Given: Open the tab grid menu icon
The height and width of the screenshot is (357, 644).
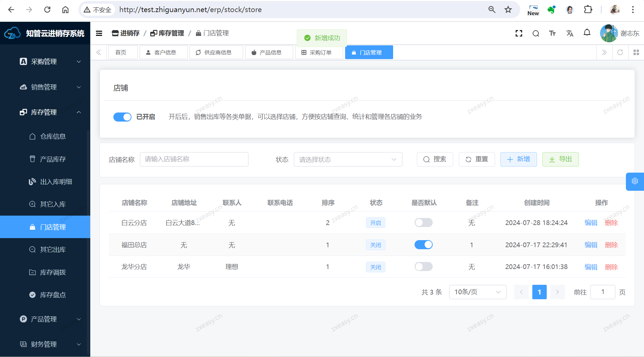Looking at the screenshot, I should (636, 52).
